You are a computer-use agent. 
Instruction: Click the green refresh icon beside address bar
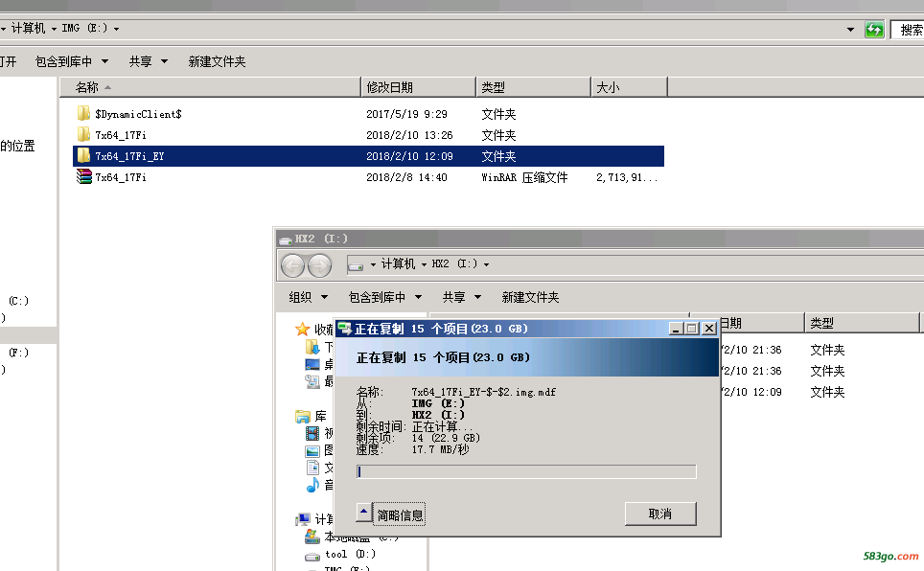[874, 29]
